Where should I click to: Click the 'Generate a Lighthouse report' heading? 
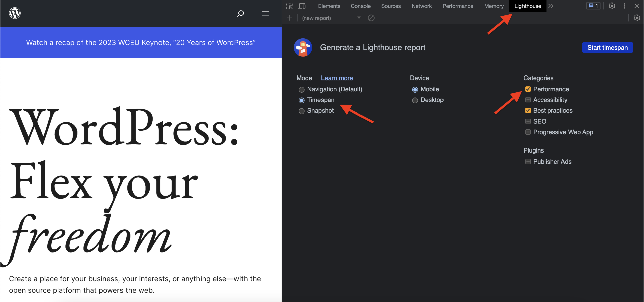tap(373, 47)
